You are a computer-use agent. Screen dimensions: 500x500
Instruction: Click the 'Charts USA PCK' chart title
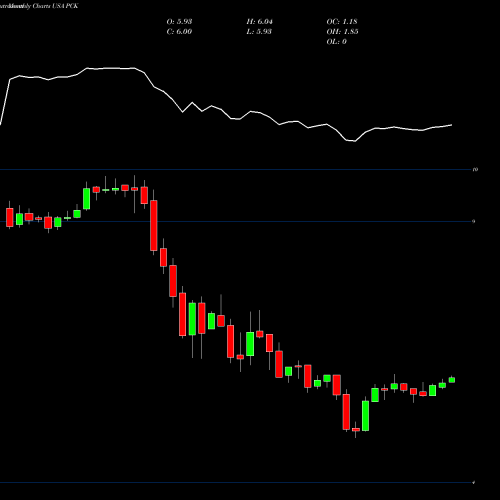point(55,6)
